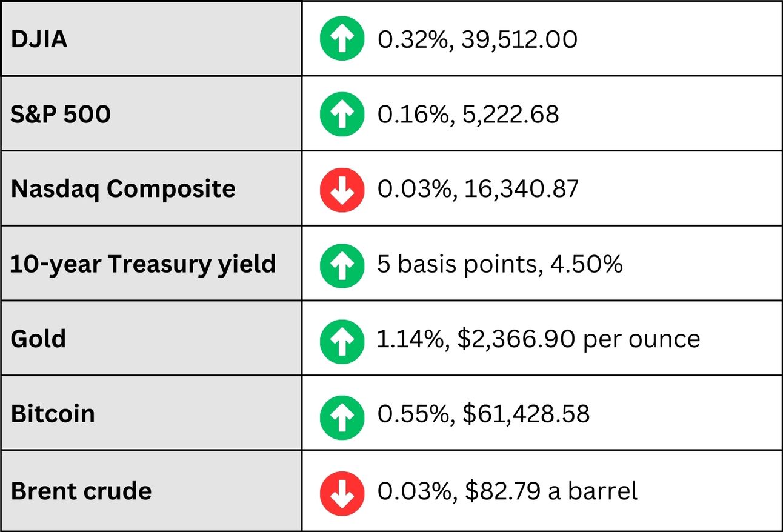Click the red down arrow for Nasdaq Composite

tap(342, 189)
